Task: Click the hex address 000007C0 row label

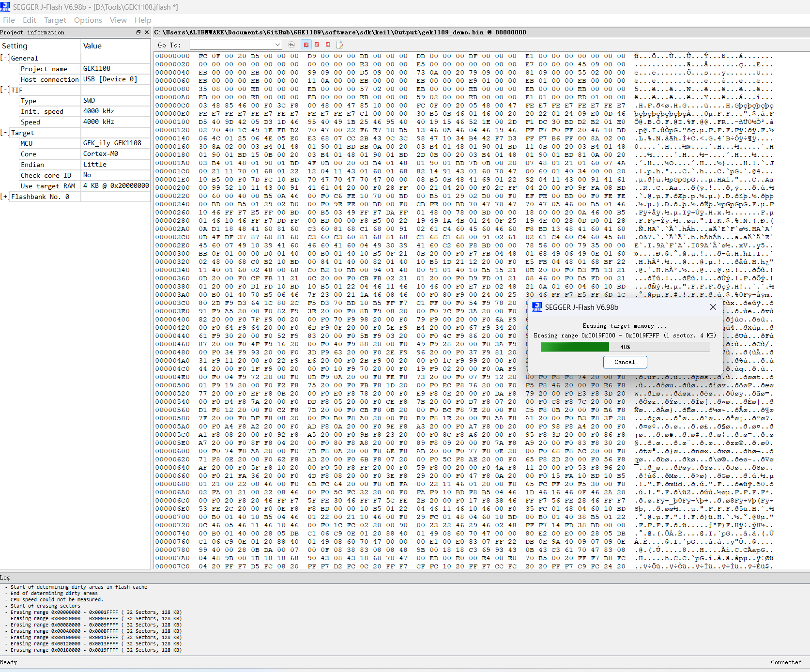Action: pos(172,566)
